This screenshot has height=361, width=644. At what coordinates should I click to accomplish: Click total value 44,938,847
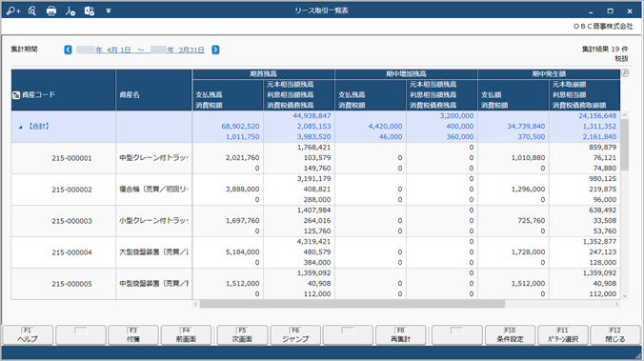pyautogui.click(x=312, y=116)
